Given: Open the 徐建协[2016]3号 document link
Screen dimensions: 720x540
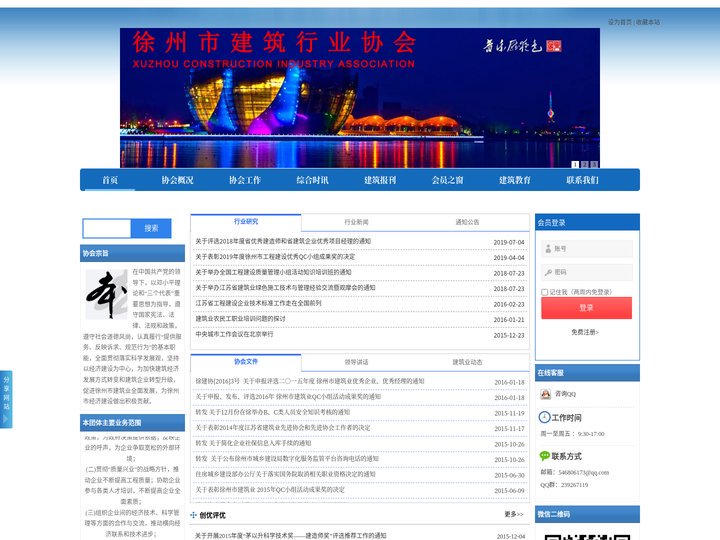Looking at the screenshot, I should coord(310,381).
